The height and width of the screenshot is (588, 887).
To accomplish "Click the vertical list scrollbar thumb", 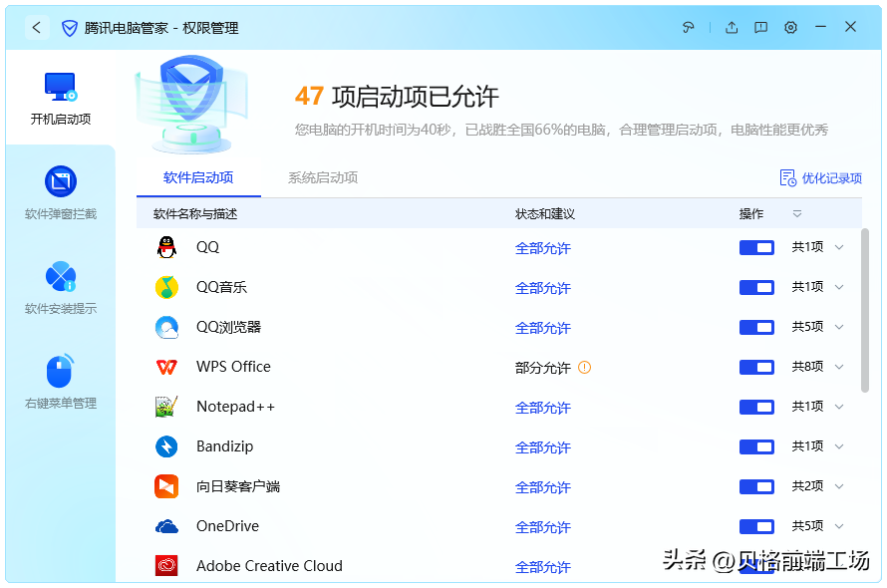I will tap(864, 310).
